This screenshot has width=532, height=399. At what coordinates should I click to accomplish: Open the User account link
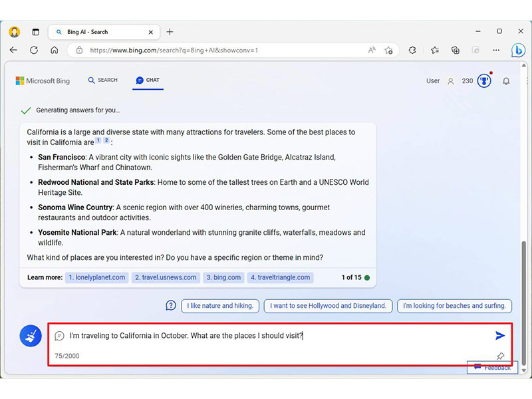click(x=433, y=81)
